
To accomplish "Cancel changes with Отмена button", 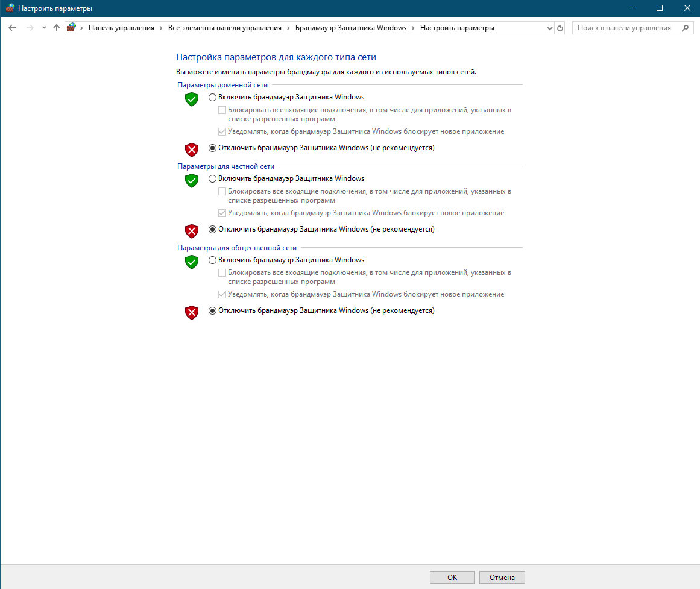I will tap(502, 578).
